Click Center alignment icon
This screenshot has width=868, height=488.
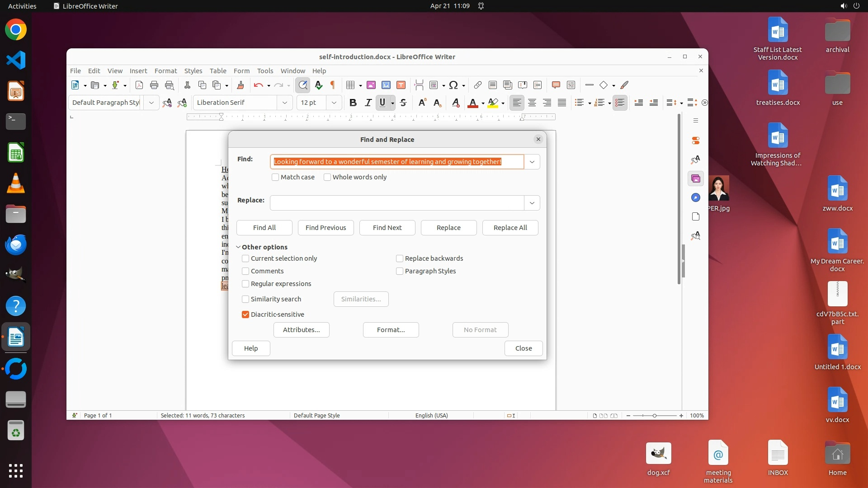point(532,103)
